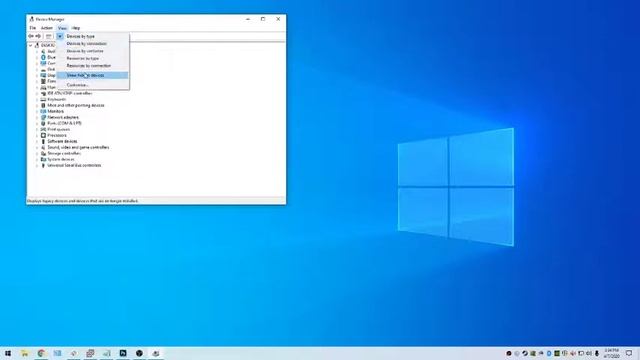The height and width of the screenshot is (360, 640).
Task: Expand the Mice and other pointing devices arrow
Action: [x=37, y=105]
